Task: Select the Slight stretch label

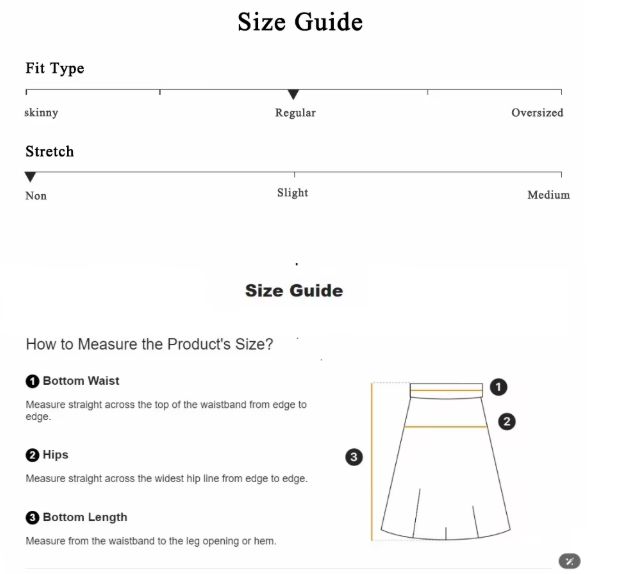Action: coord(292,193)
